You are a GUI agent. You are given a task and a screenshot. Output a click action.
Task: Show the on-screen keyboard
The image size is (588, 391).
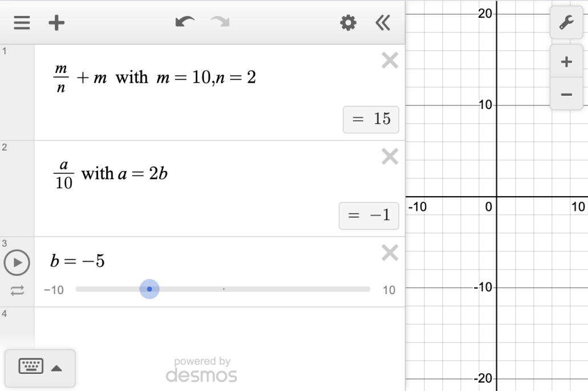[31, 367]
